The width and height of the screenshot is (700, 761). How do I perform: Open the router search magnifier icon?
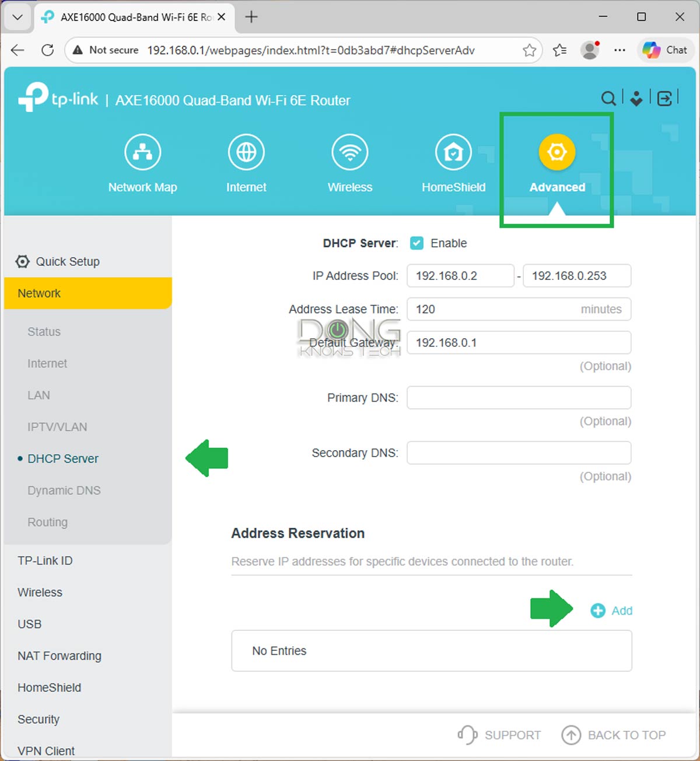pos(608,99)
